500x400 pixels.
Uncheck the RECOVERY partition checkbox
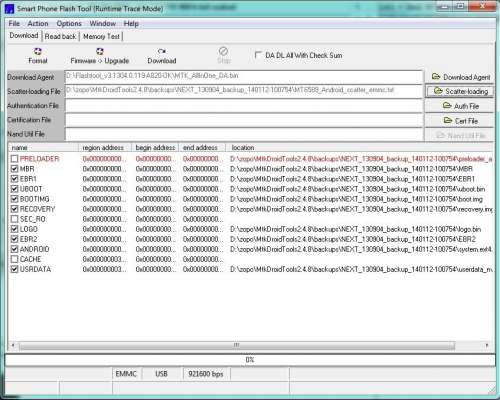point(14,209)
